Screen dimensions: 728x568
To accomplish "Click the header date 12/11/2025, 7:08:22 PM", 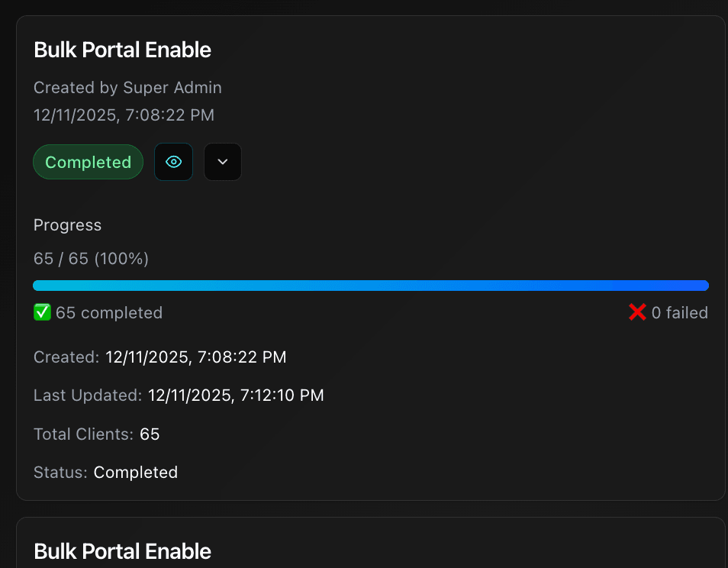I will pyautogui.click(x=124, y=115).
